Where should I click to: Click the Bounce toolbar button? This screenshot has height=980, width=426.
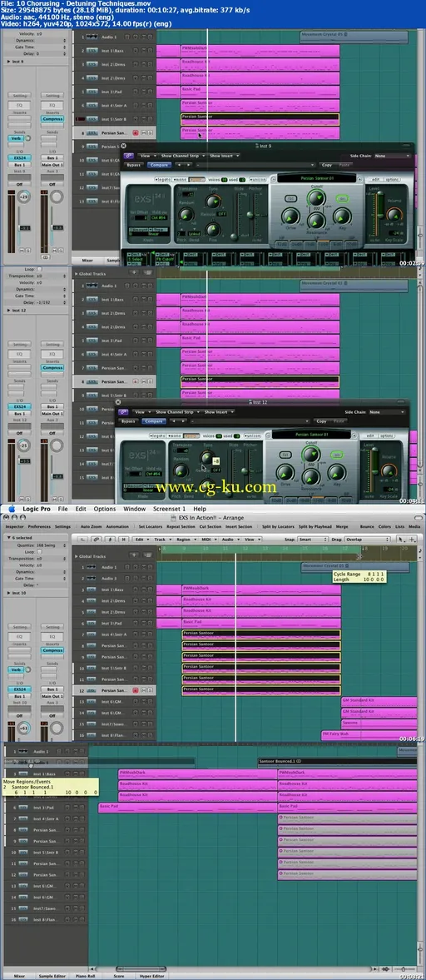[x=367, y=526]
